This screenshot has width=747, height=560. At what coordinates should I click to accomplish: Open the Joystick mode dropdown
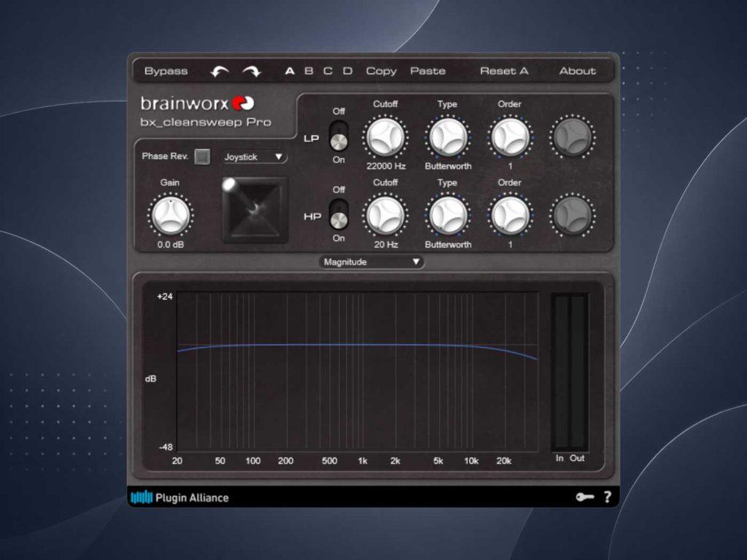point(254,157)
